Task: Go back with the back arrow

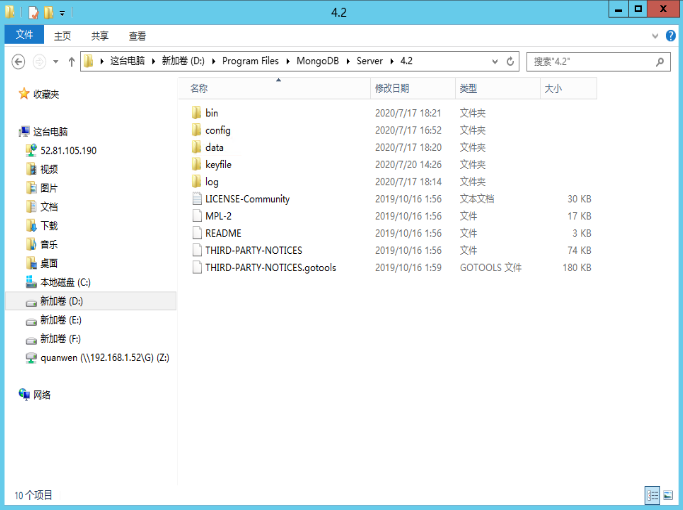Action: pyautogui.click(x=18, y=62)
